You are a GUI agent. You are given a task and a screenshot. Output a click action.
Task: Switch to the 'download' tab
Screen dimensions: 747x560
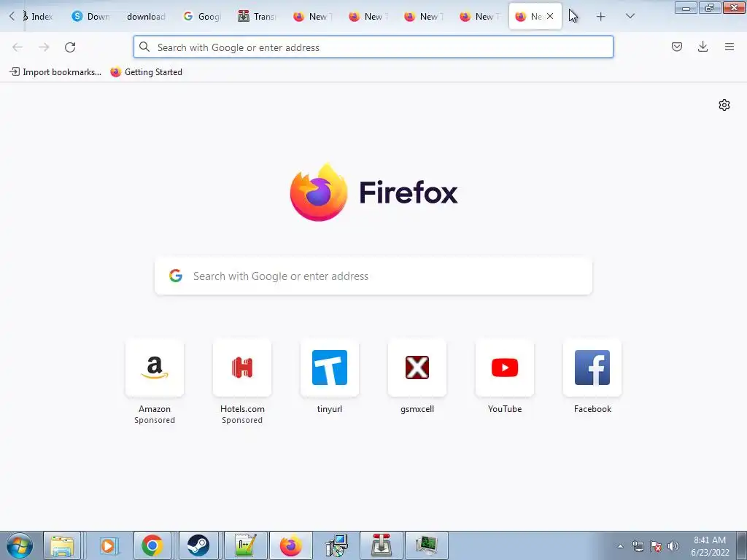[146, 17]
